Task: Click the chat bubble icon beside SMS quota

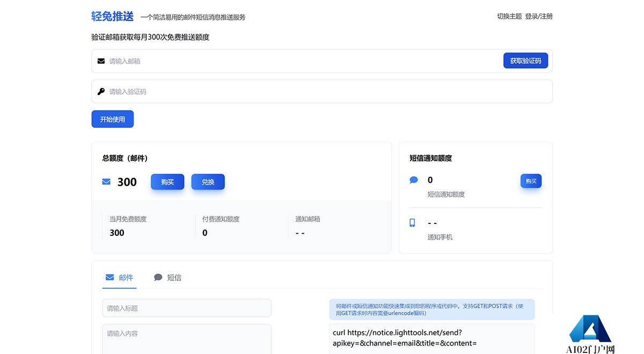Action: coord(414,180)
